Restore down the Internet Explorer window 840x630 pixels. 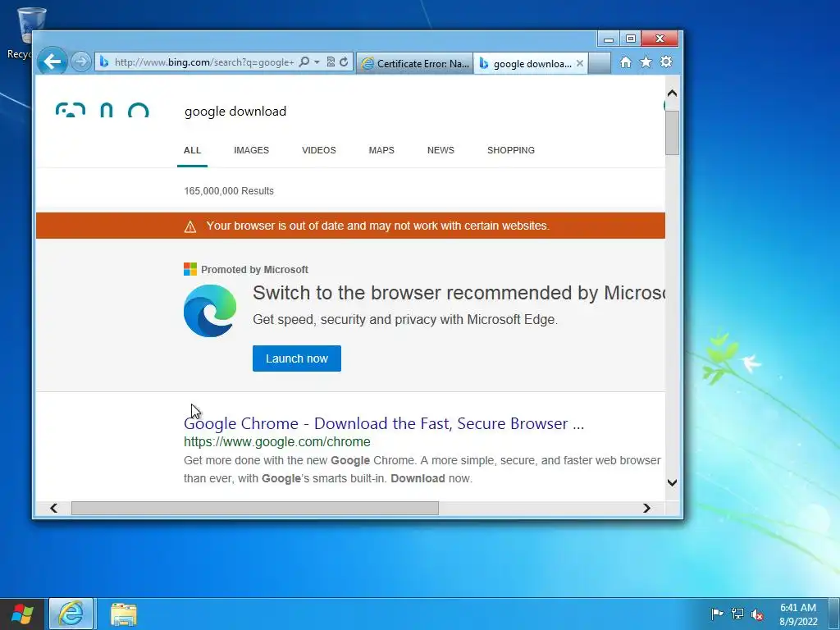point(631,39)
